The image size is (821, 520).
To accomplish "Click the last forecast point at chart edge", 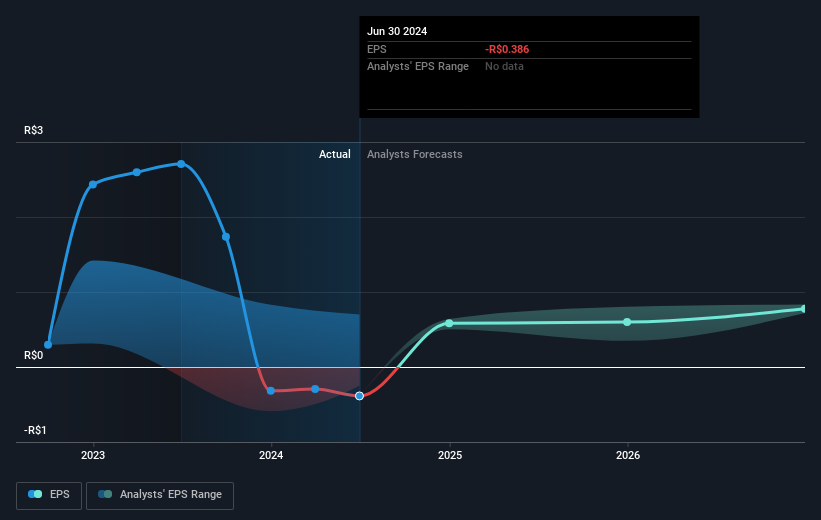I will tap(804, 309).
